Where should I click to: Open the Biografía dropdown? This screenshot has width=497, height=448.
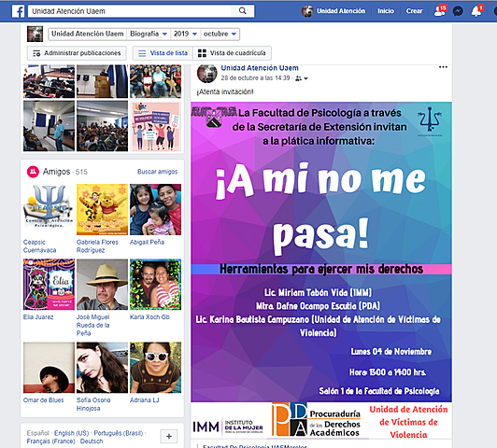[x=149, y=34]
